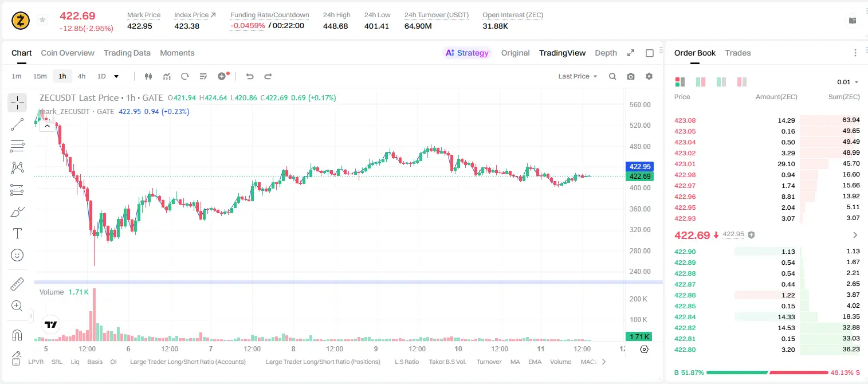Open the Moments tab
Viewport: 868px width, 384px height.
pyautogui.click(x=177, y=53)
